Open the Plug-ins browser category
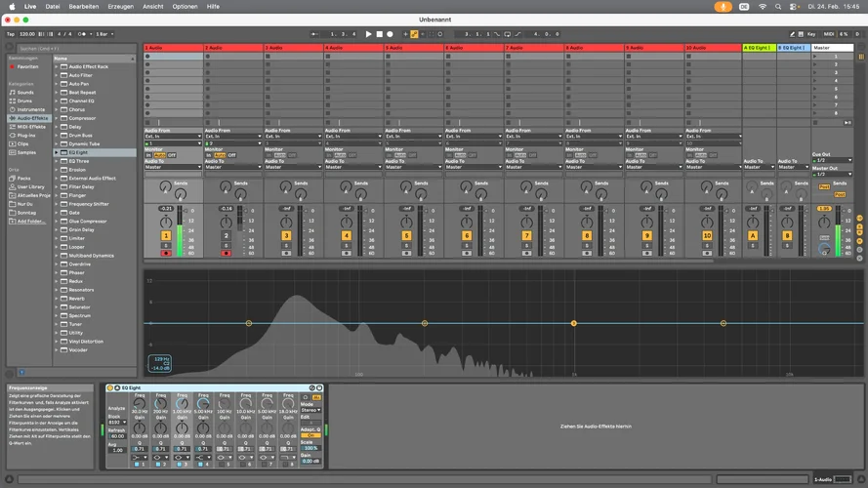The width and height of the screenshot is (868, 488). point(26,136)
